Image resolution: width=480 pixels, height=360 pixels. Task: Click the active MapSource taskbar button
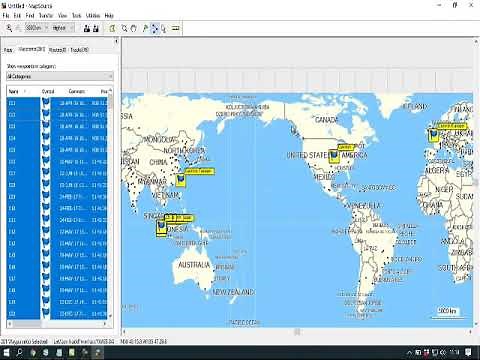tap(98, 352)
